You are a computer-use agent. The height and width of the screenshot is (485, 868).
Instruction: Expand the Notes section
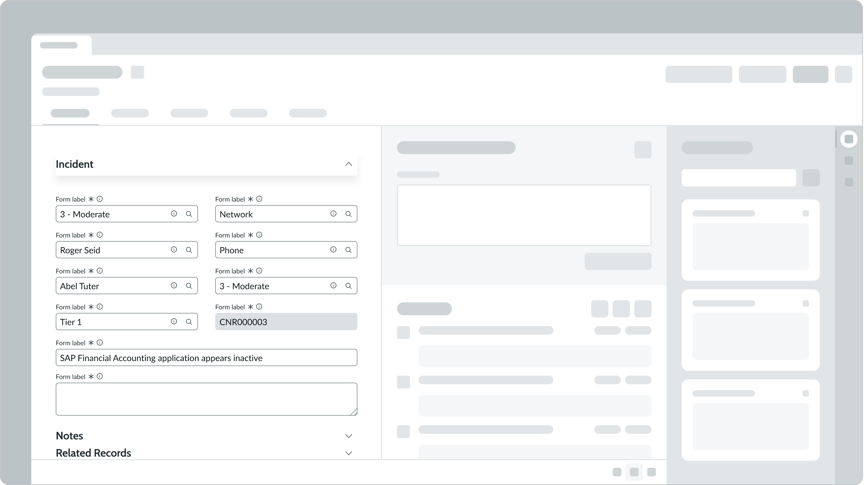point(348,436)
